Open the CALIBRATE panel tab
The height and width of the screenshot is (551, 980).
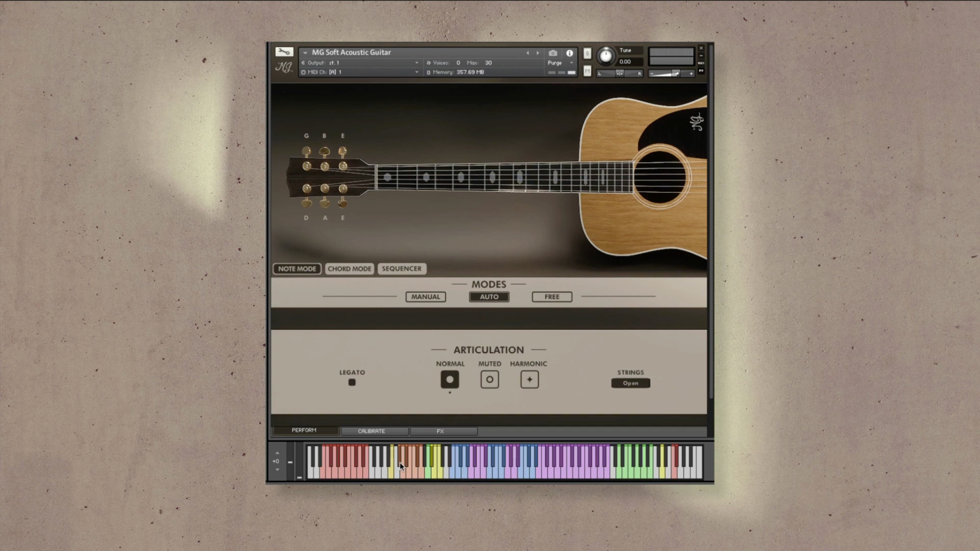point(372,431)
